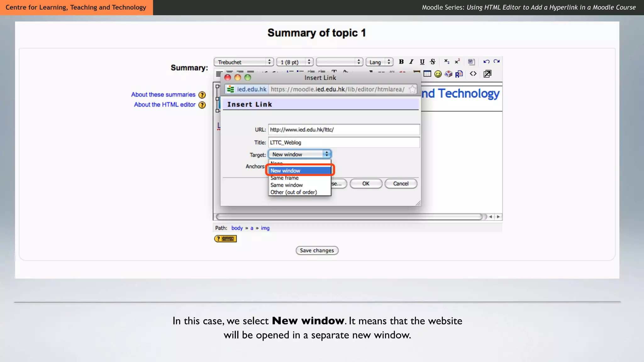Toggle Bold formatting in editor toolbar
Viewport: 644px width, 362px height.
(401, 62)
